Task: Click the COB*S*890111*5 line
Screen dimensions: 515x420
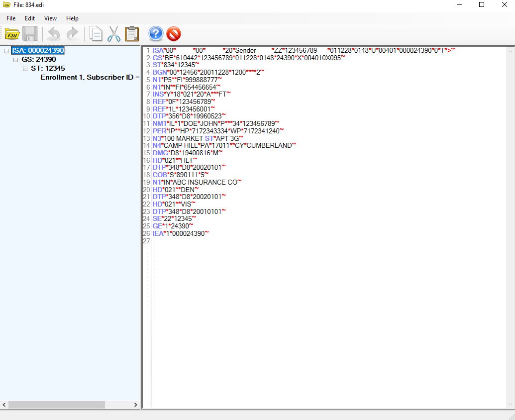Action: coord(180,175)
